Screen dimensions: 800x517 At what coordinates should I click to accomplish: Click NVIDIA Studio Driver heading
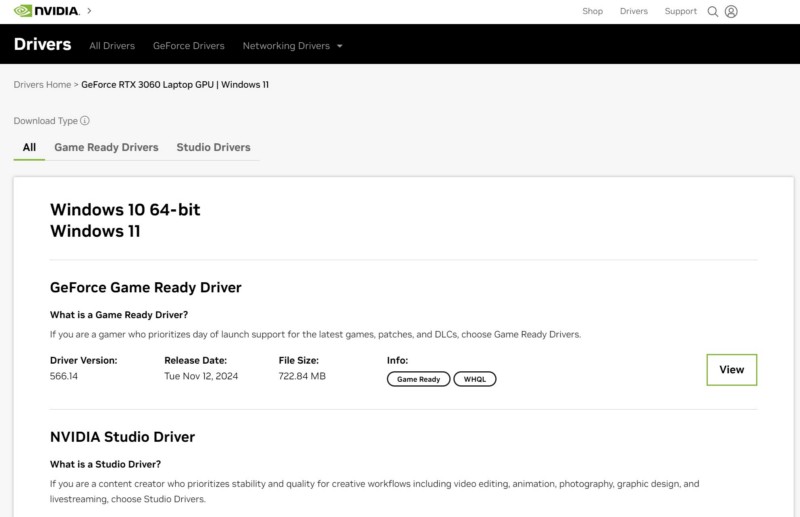point(122,437)
